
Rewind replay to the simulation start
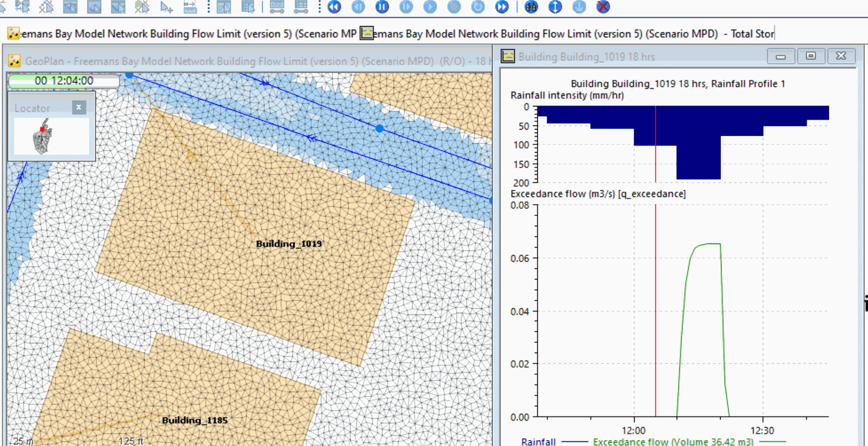coord(334,7)
